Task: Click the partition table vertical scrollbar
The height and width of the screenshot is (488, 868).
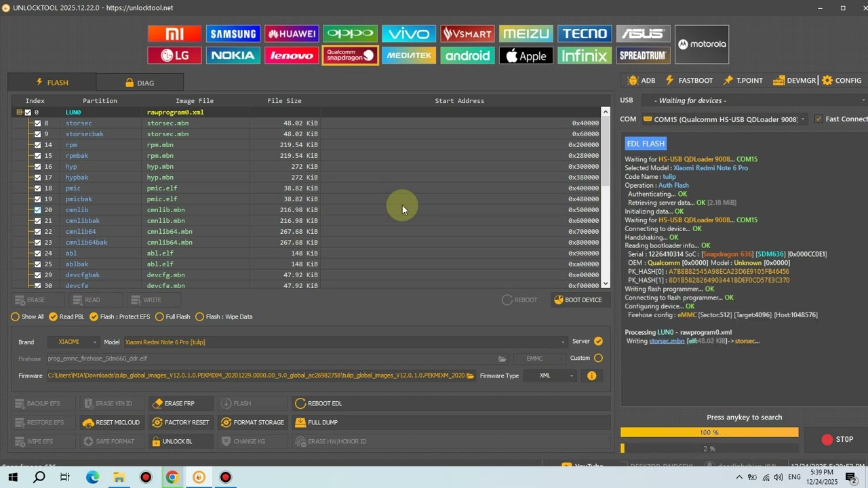Action: coord(606,197)
